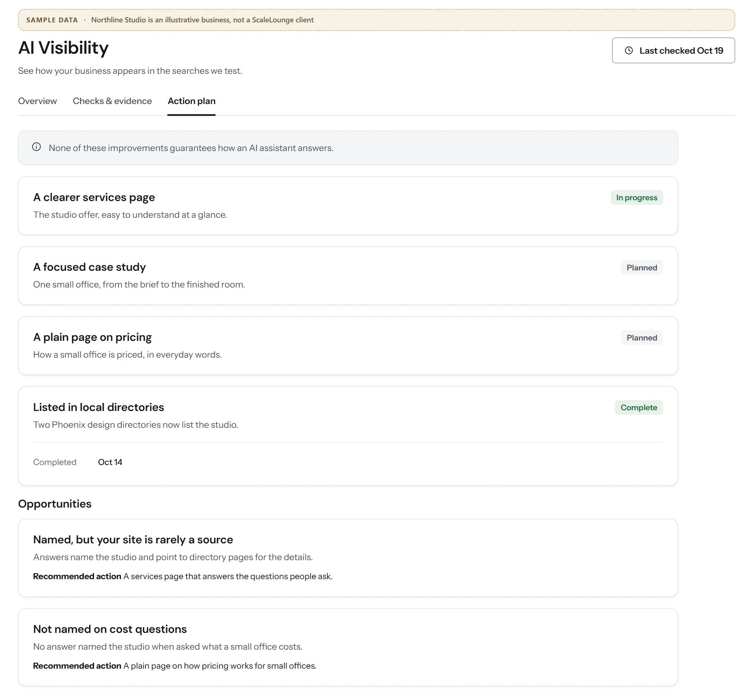The image size is (753, 700).
Task: Click How a small office is priced text
Action: (127, 355)
